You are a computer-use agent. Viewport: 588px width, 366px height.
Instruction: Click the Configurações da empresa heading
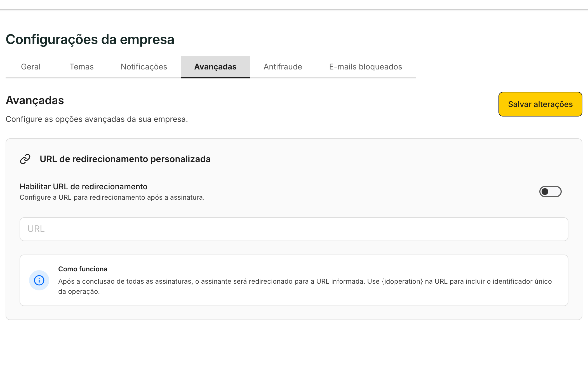coord(90,39)
